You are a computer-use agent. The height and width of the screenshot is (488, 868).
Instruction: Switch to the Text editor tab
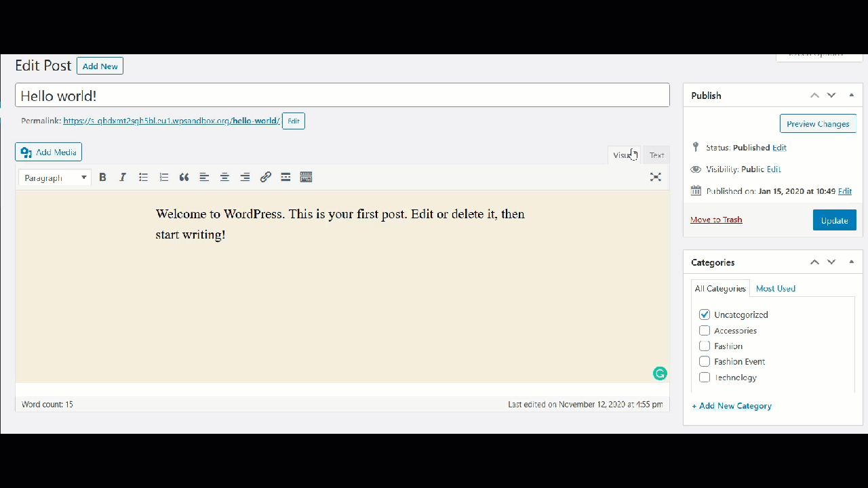click(x=656, y=155)
